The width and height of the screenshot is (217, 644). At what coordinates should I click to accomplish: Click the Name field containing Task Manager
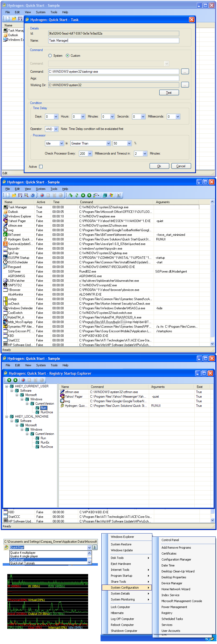tap(113, 41)
